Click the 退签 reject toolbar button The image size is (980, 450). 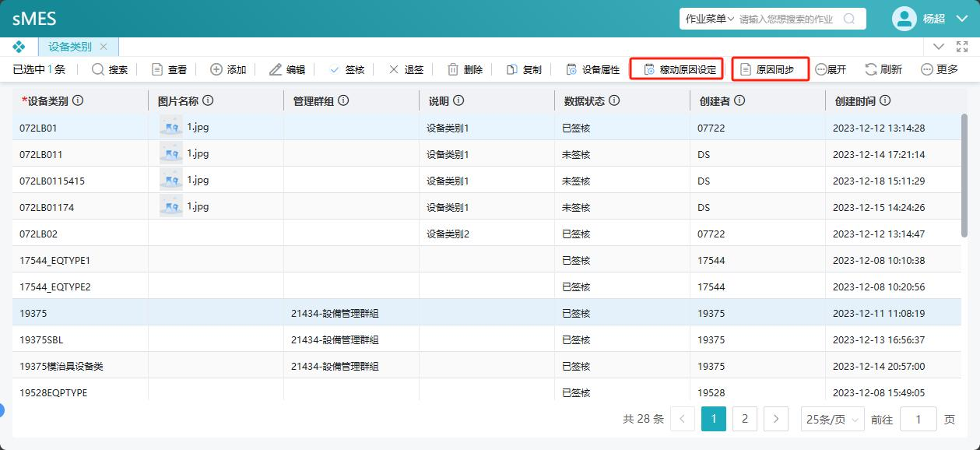[x=406, y=69]
